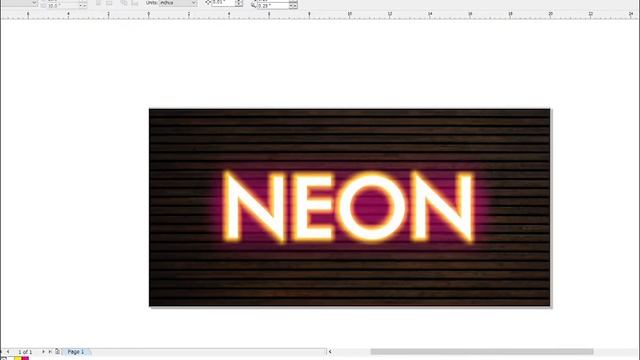The image size is (640, 360).
Task: Select the Page 1 tab
Action: click(x=76, y=351)
